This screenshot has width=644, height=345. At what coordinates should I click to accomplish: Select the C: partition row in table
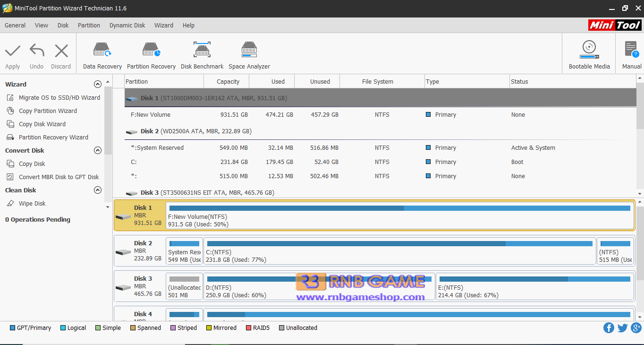[x=381, y=162]
